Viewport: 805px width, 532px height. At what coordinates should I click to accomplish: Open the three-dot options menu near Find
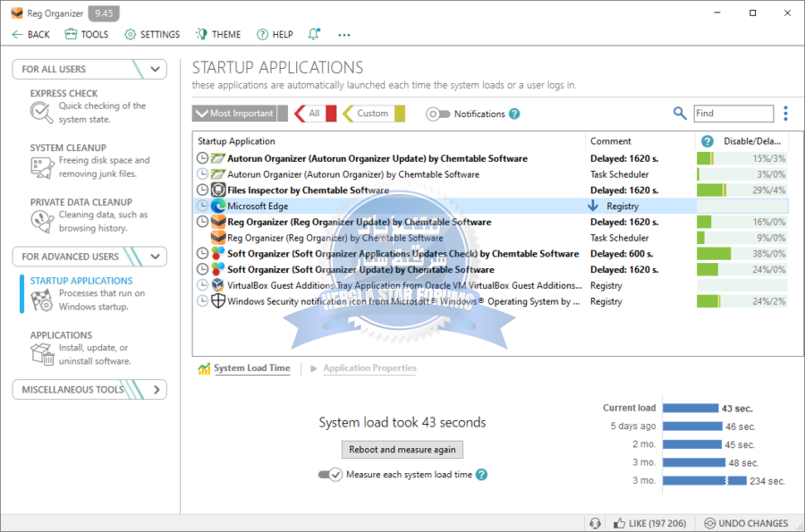coord(785,114)
